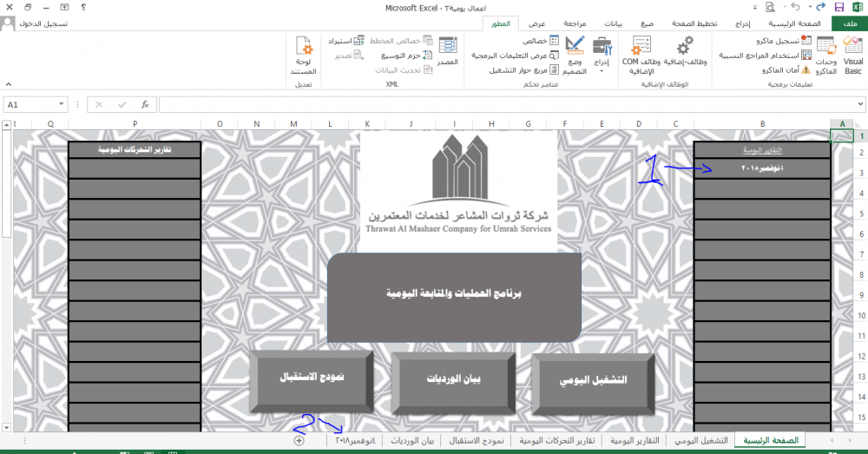Viewport: 868px width, 454px height.
Task: Open Ribbon Display Options icon
Action: point(64,7)
